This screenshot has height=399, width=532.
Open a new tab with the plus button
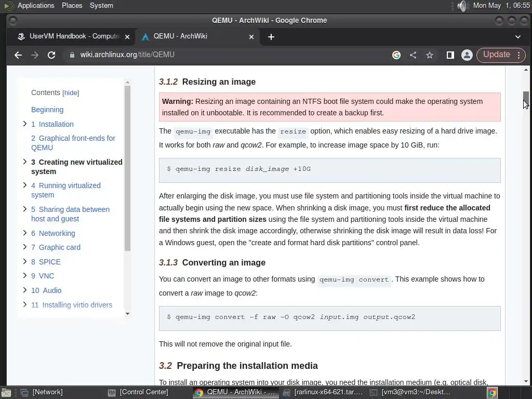pos(271,37)
